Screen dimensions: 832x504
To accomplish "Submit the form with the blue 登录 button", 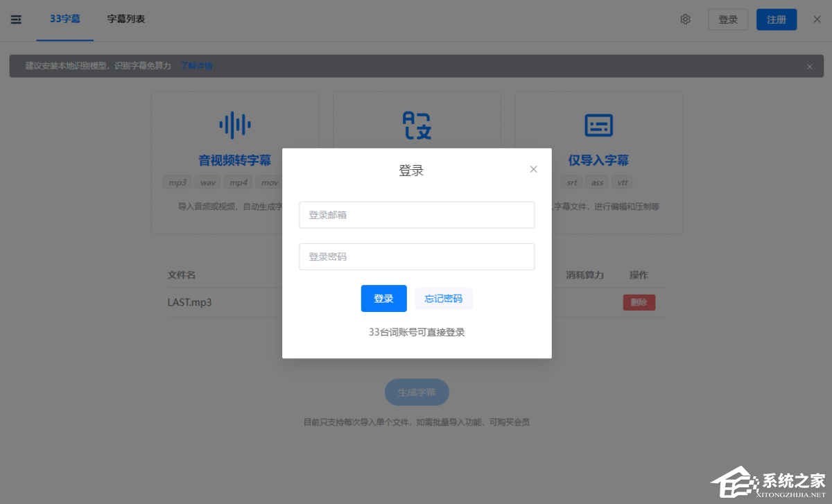I will (x=384, y=298).
